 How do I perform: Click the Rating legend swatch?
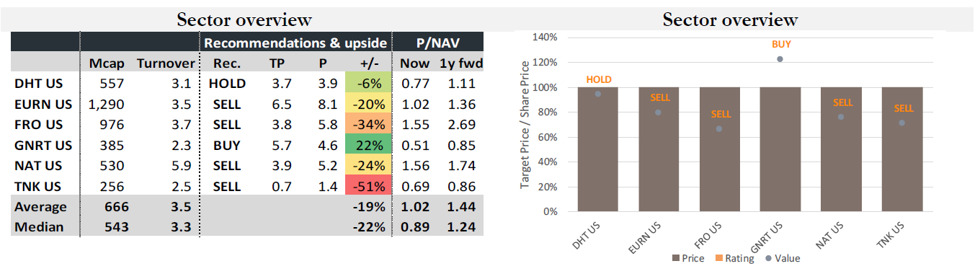coord(718,258)
